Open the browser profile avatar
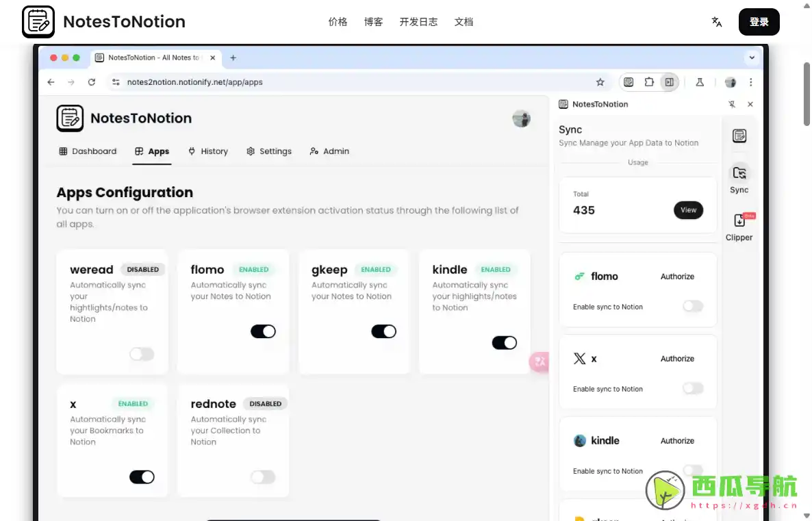This screenshot has width=812, height=521. coord(730,82)
